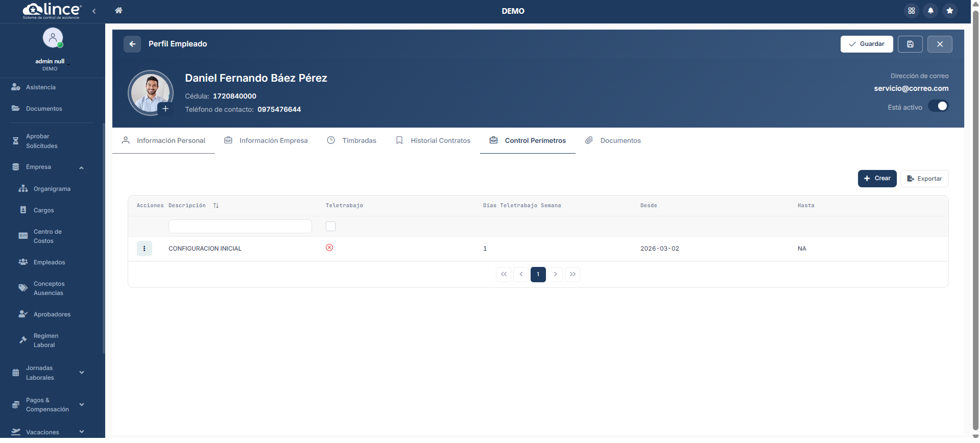Add profile photo with plus icon
The image size is (980, 443).
click(165, 109)
